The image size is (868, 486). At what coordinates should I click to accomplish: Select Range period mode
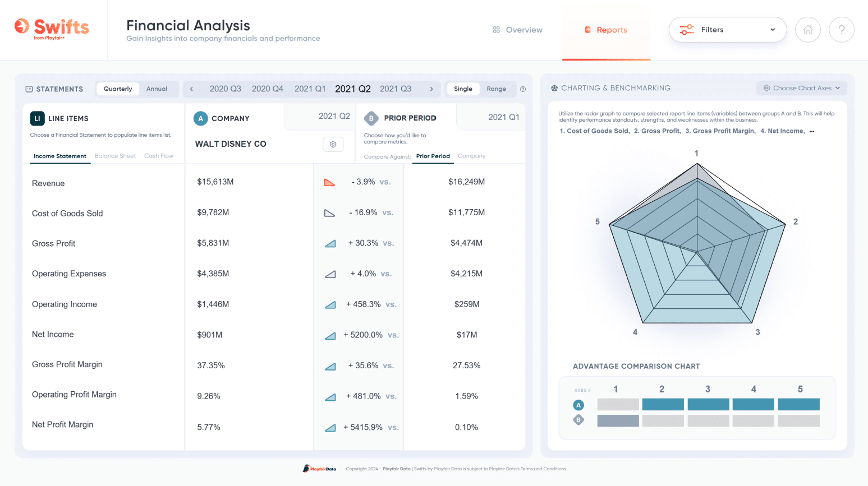pyautogui.click(x=496, y=89)
